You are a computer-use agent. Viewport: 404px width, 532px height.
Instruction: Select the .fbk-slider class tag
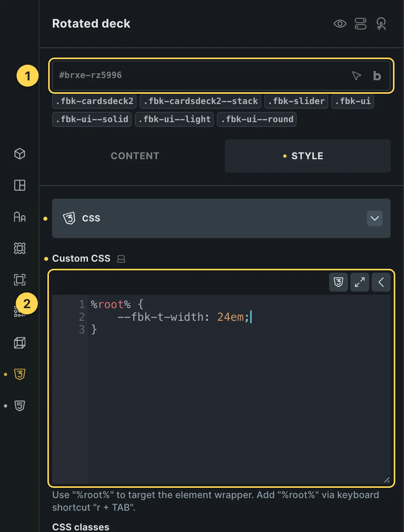click(296, 101)
